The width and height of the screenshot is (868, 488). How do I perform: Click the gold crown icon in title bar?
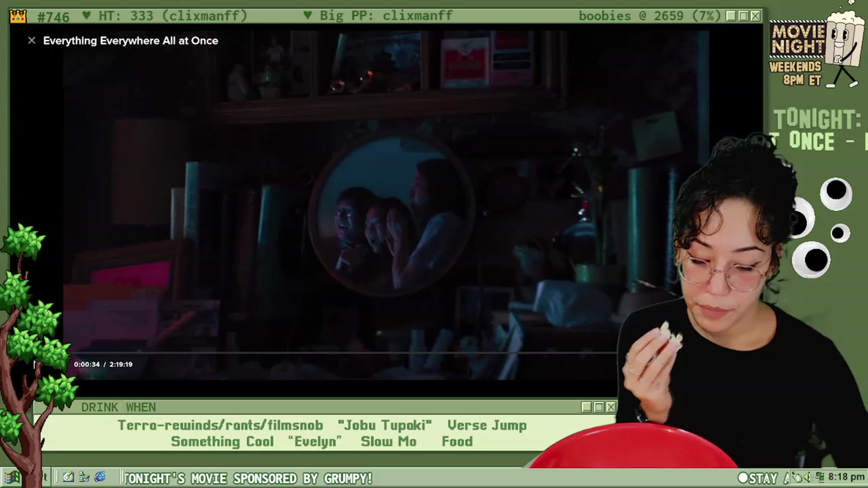tap(18, 17)
